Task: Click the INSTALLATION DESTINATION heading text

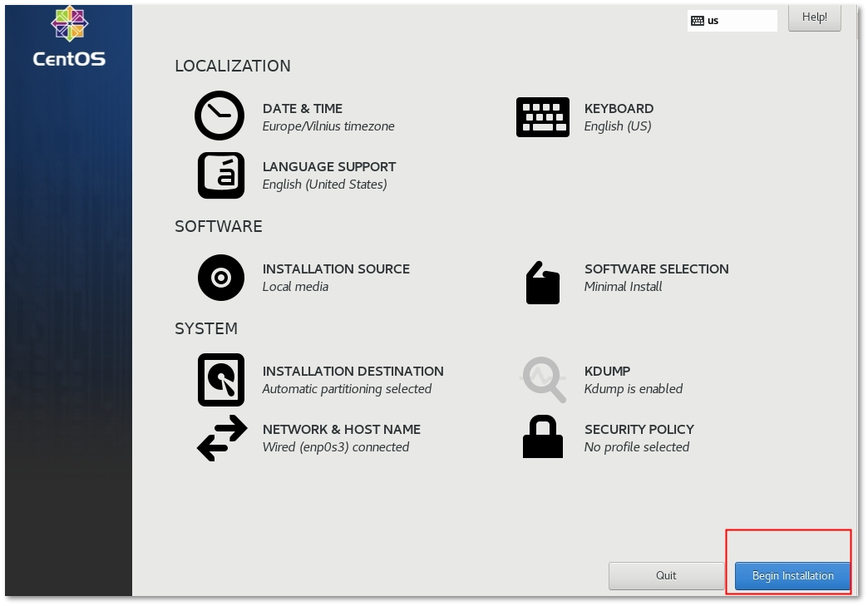Action: (x=353, y=372)
